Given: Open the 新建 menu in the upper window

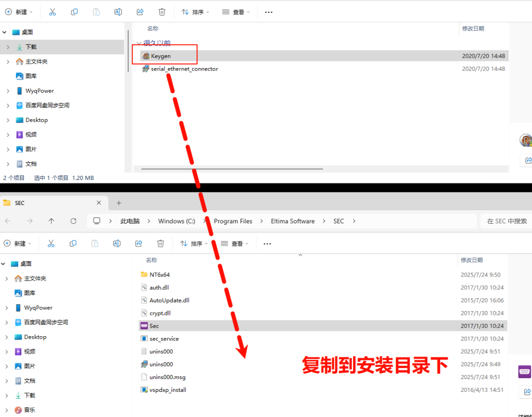Looking at the screenshot, I should click(19, 12).
